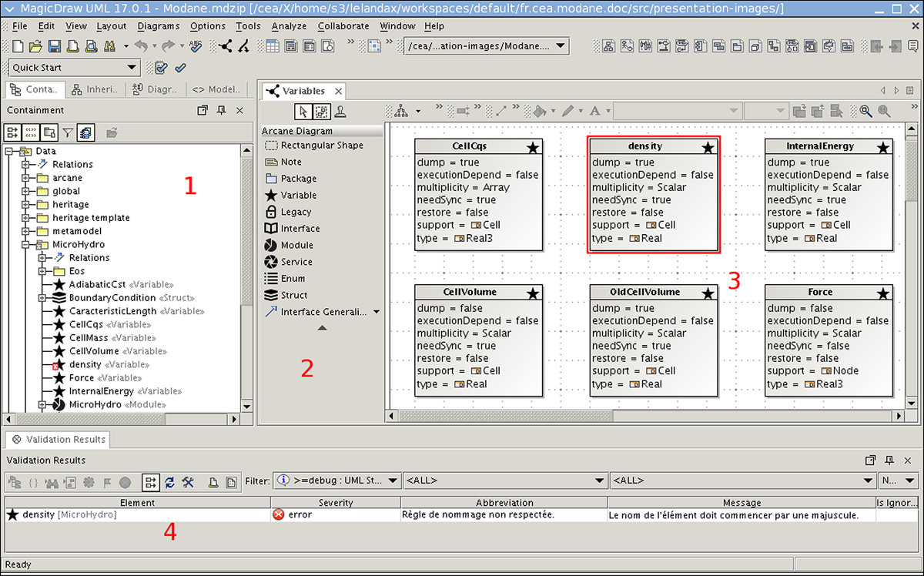The width and height of the screenshot is (924, 576).
Task: Open a project using the folder icon
Action: pos(36,46)
